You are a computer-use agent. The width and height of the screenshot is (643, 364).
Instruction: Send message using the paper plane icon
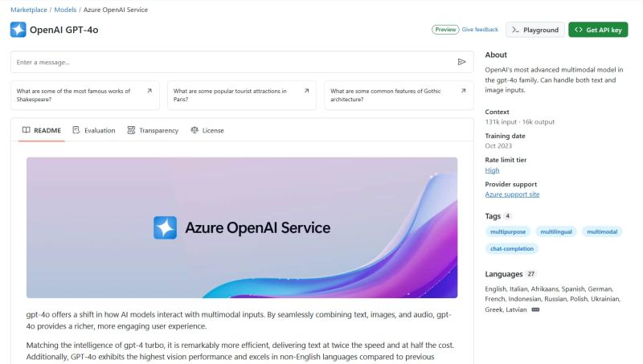tap(461, 62)
